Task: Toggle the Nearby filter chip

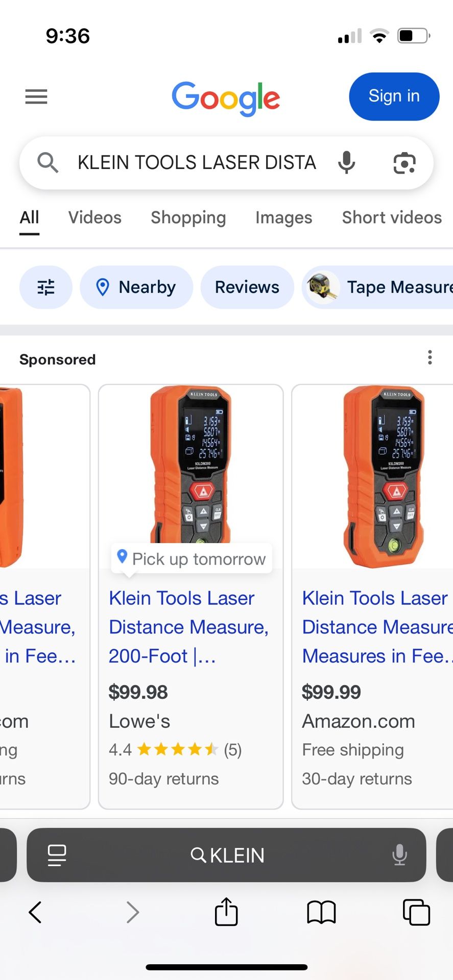Action: (x=136, y=287)
